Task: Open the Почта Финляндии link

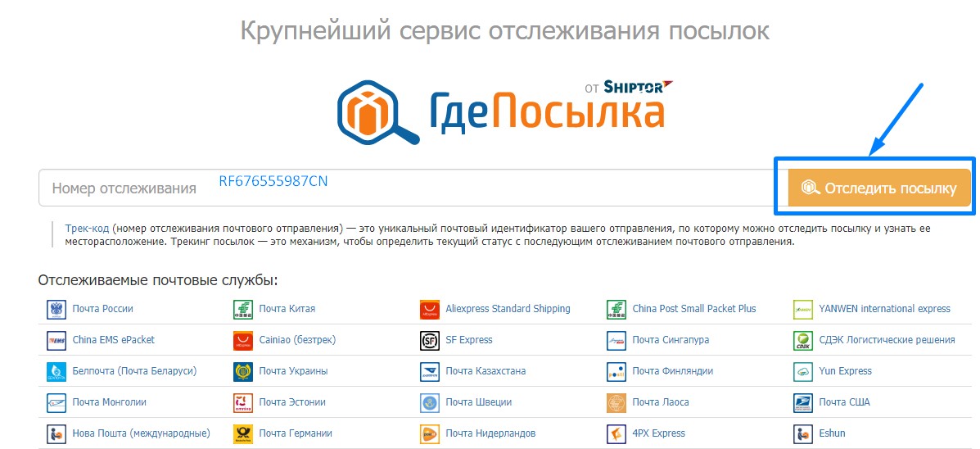Action: coord(672,371)
